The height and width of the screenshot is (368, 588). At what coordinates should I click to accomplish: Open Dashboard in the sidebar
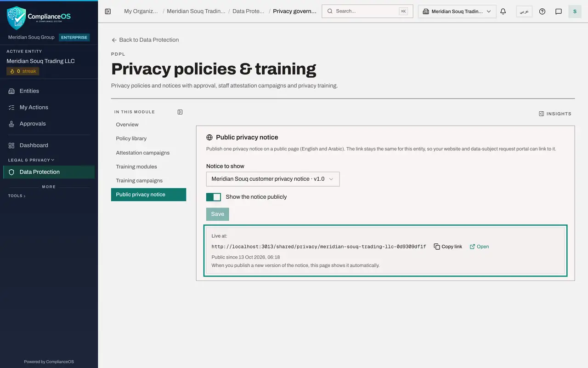(x=49, y=145)
